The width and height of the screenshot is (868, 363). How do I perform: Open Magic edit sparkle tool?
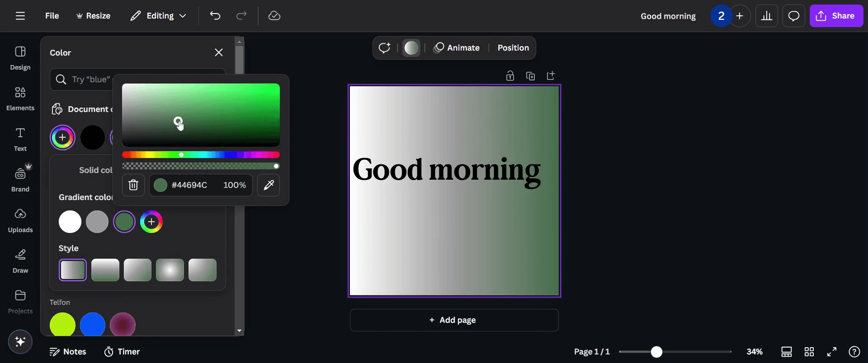[384, 48]
